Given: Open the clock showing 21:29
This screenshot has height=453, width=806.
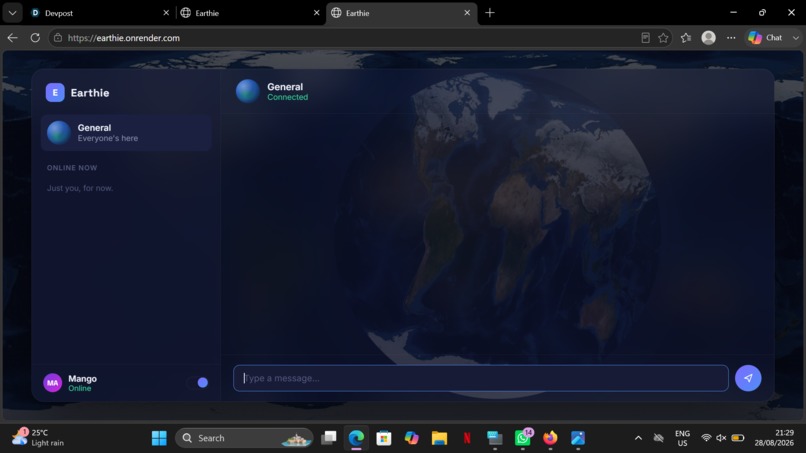Looking at the screenshot, I should [774, 438].
